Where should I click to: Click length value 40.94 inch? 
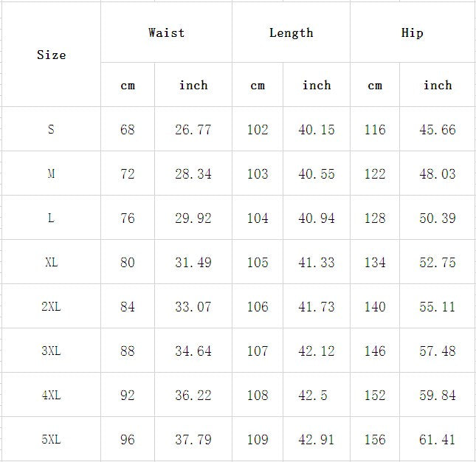(317, 218)
